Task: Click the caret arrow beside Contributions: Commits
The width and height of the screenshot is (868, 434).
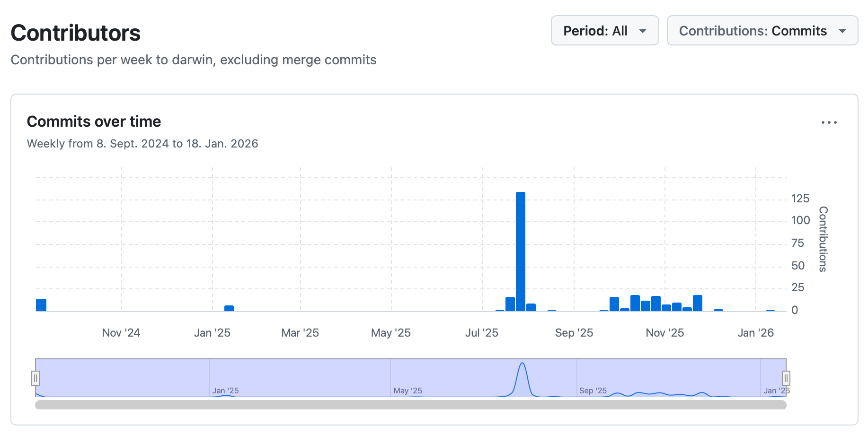Action: pyautogui.click(x=842, y=31)
